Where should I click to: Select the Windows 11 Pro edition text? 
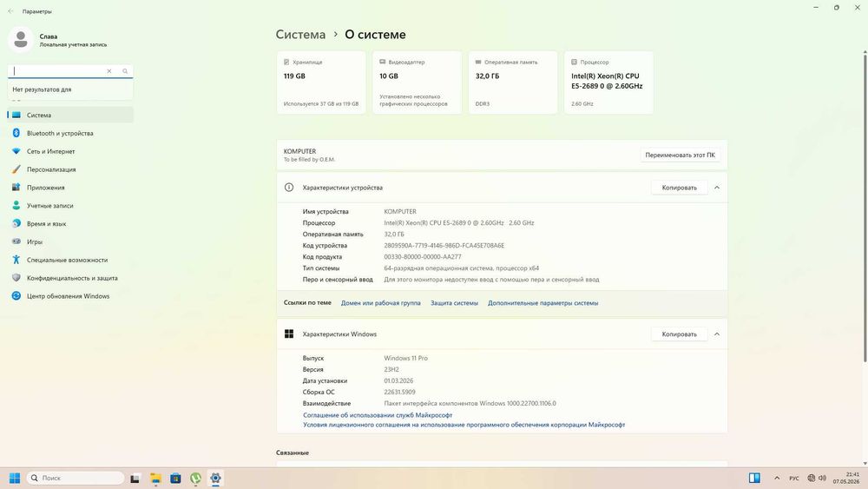coord(405,359)
